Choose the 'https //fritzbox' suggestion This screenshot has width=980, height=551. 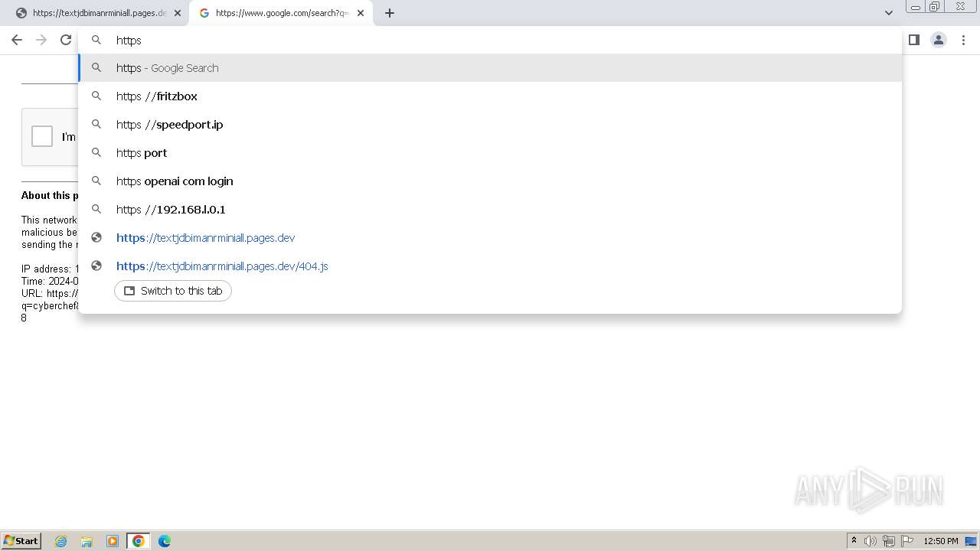[x=490, y=96]
